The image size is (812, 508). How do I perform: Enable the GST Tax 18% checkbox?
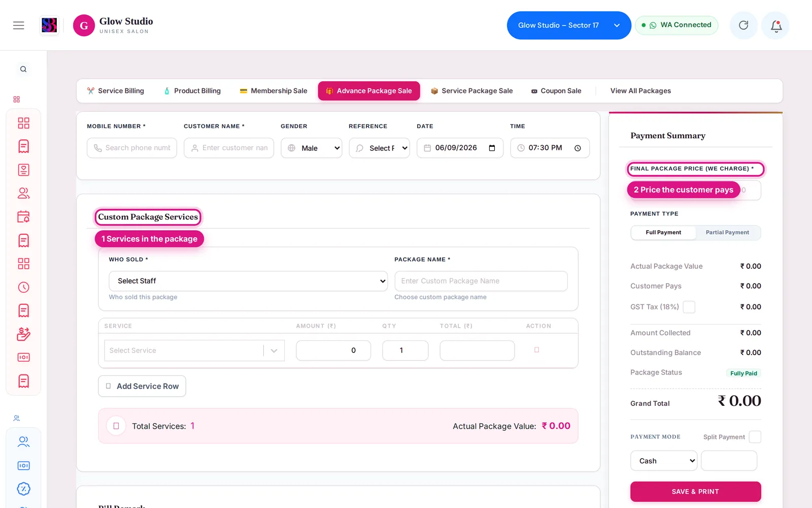tap(689, 307)
